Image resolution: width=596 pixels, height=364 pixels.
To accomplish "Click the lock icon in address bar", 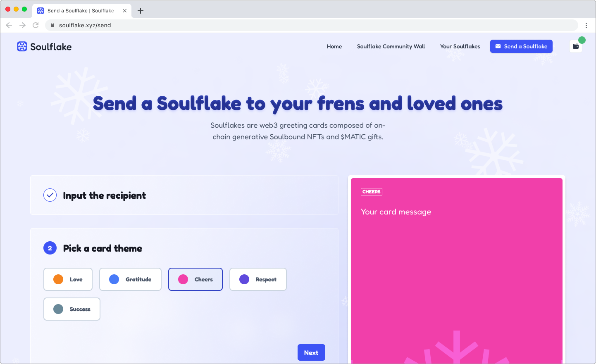I will pyautogui.click(x=52, y=25).
